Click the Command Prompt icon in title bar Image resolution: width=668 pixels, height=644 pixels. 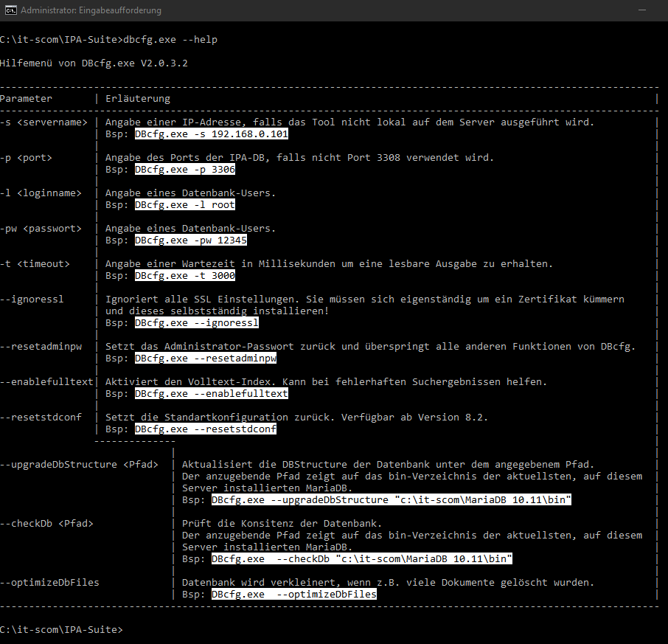point(9,10)
